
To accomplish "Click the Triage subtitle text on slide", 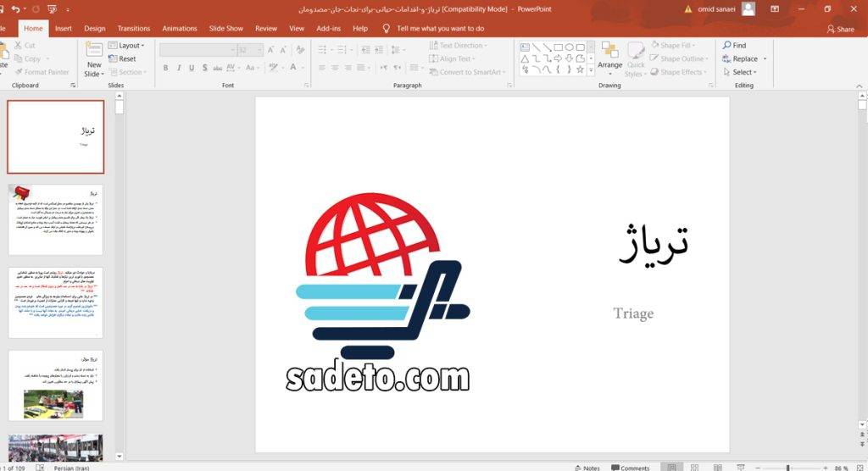I will 633,313.
